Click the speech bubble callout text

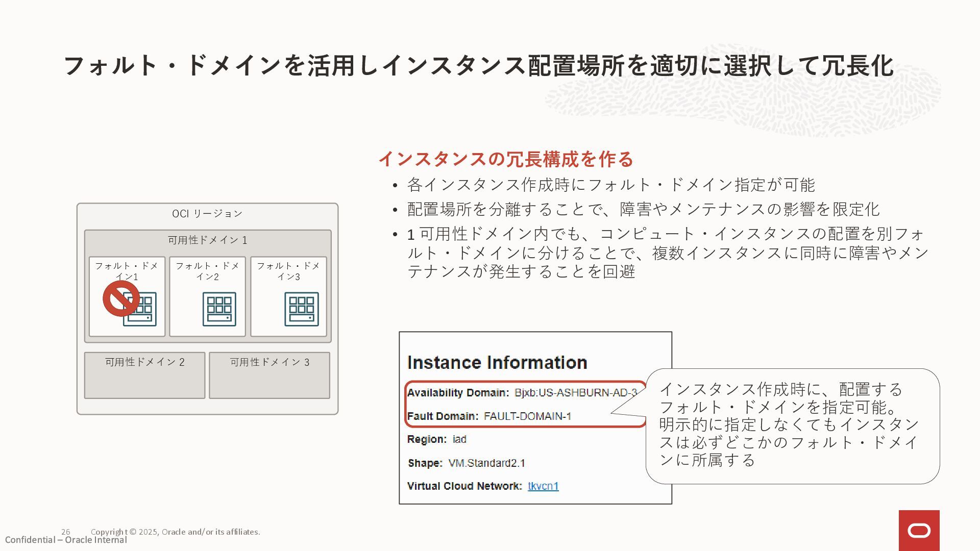click(x=789, y=424)
